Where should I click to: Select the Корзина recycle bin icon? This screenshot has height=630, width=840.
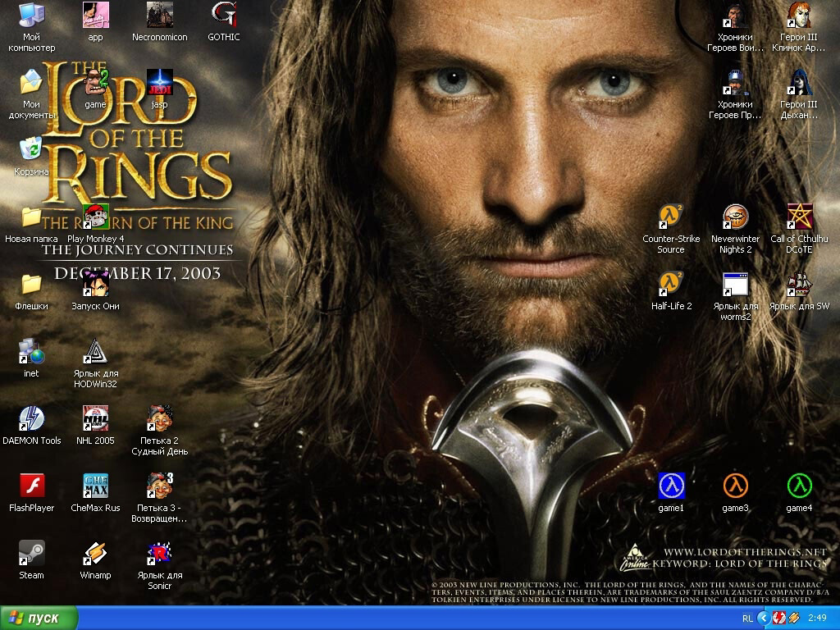[x=32, y=149]
